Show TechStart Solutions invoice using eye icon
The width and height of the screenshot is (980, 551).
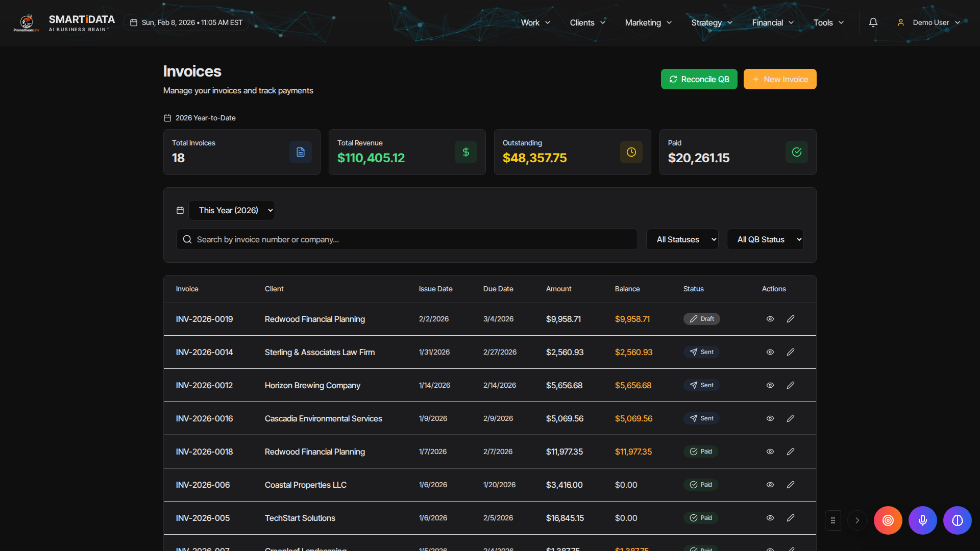(770, 518)
